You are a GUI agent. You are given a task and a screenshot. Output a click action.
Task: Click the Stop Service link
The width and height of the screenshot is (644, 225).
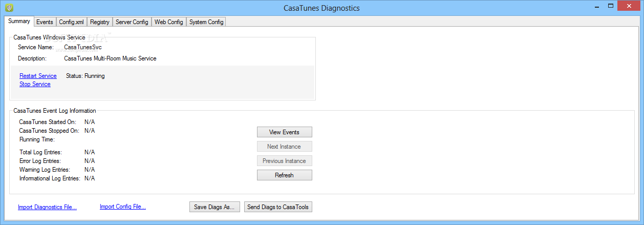[35, 84]
